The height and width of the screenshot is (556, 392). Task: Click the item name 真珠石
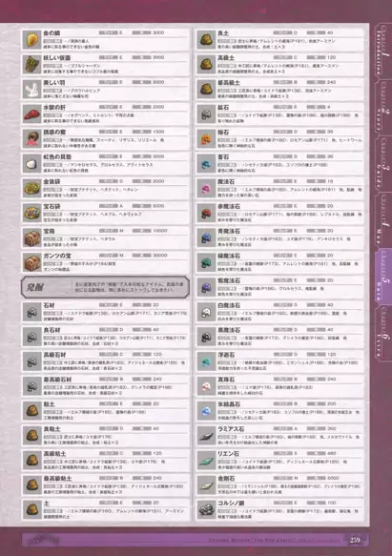(226, 380)
